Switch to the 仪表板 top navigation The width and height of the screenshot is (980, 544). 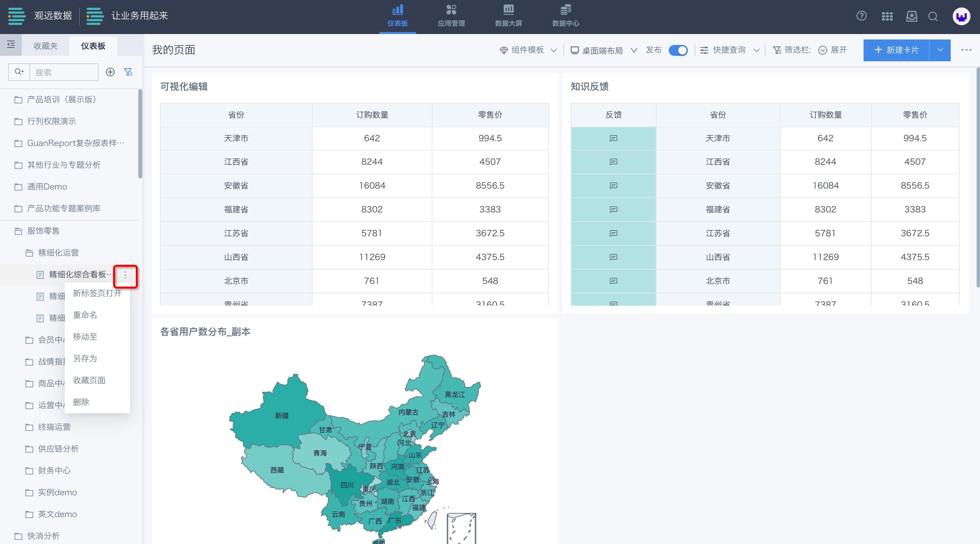tap(398, 16)
